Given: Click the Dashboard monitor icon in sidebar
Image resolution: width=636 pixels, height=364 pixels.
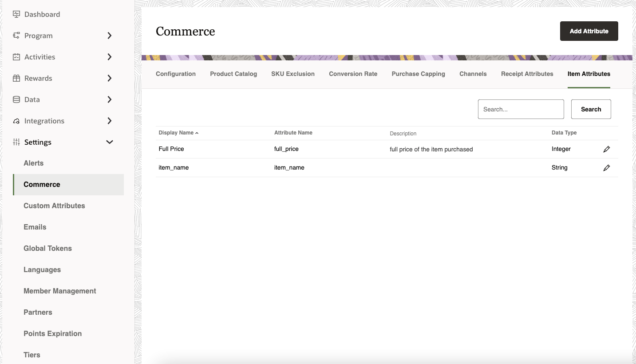Looking at the screenshot, I should [x=16, y=14].
